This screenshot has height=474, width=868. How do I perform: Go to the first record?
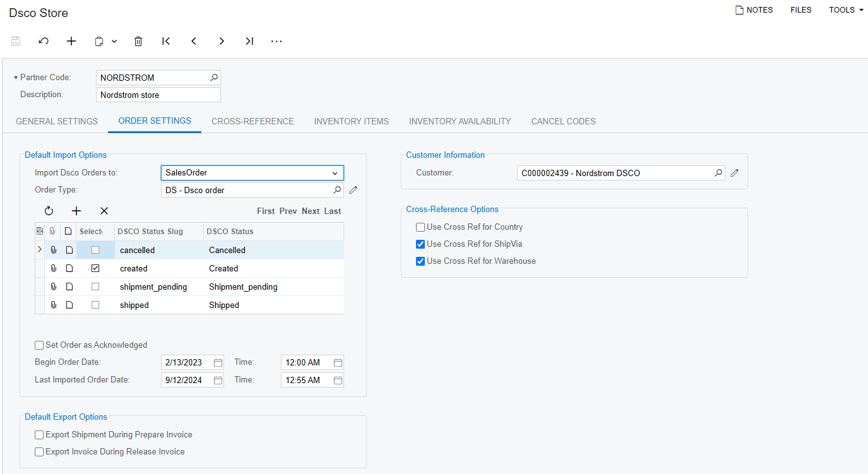pos(166,41)
